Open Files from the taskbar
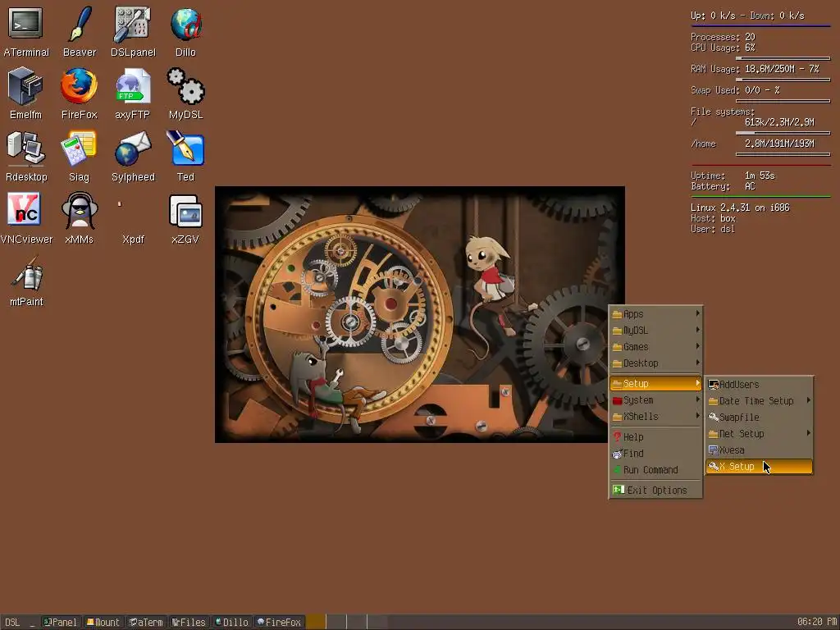The image size is (840, 630). pyautogui.click(x=189, y=622)
